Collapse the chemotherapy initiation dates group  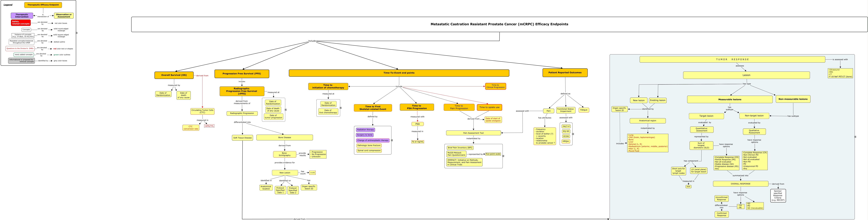(x=341, y=108)
